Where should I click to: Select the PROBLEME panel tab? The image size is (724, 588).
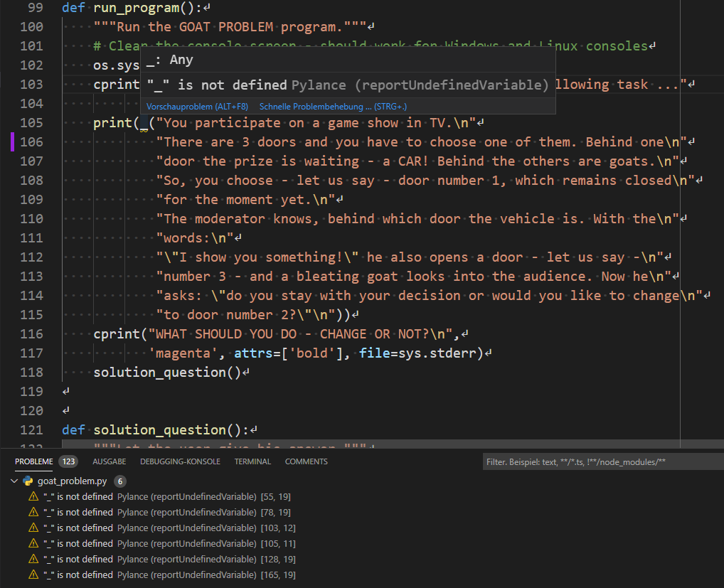(33, 461)
